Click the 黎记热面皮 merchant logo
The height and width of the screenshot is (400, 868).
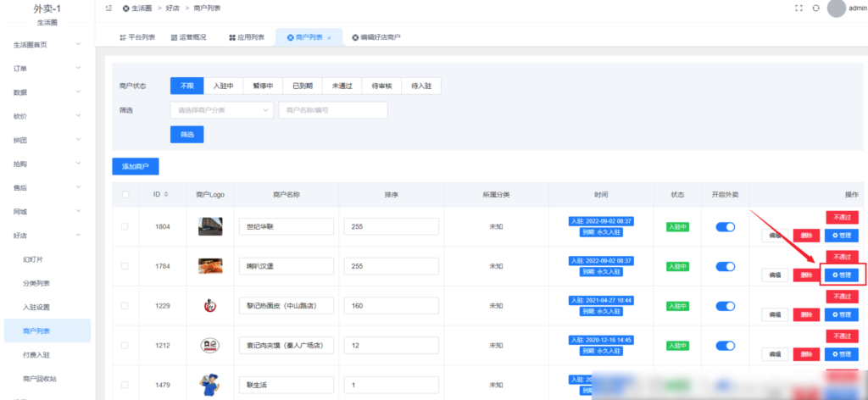pyautogui.click(x=210, y=305)
